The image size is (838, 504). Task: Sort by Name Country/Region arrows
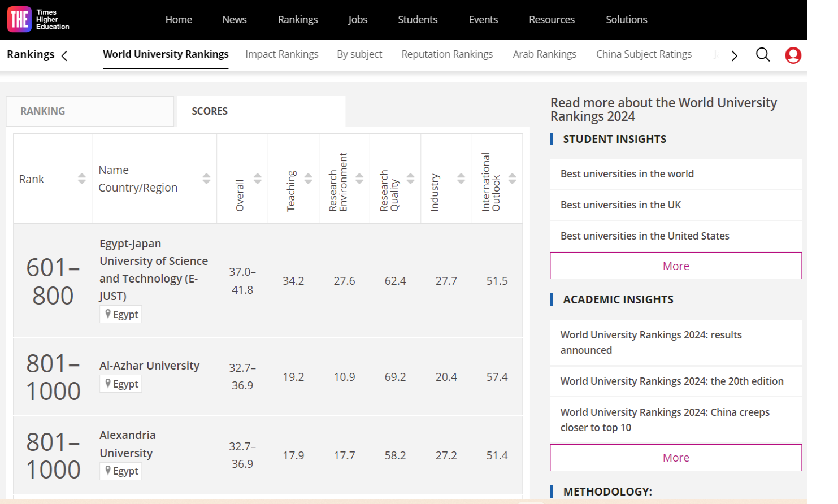206,179
